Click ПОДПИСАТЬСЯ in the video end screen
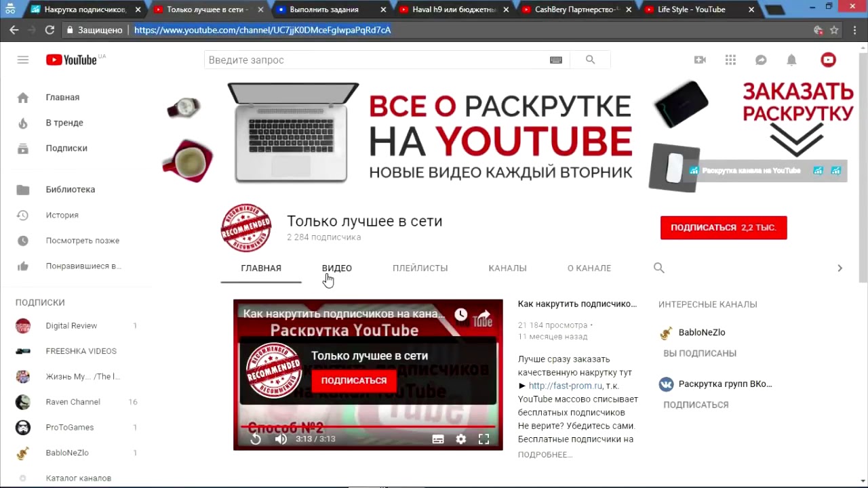The width and height of the screenshot is (868, 488). pyautogui.click(x=354, y=380)
